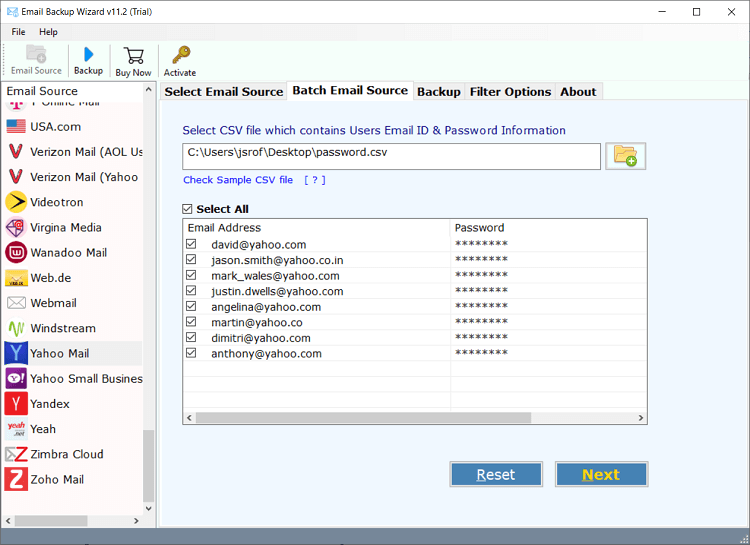Click the password cell for anthony@yahoo.com

(x=548, y=353)
